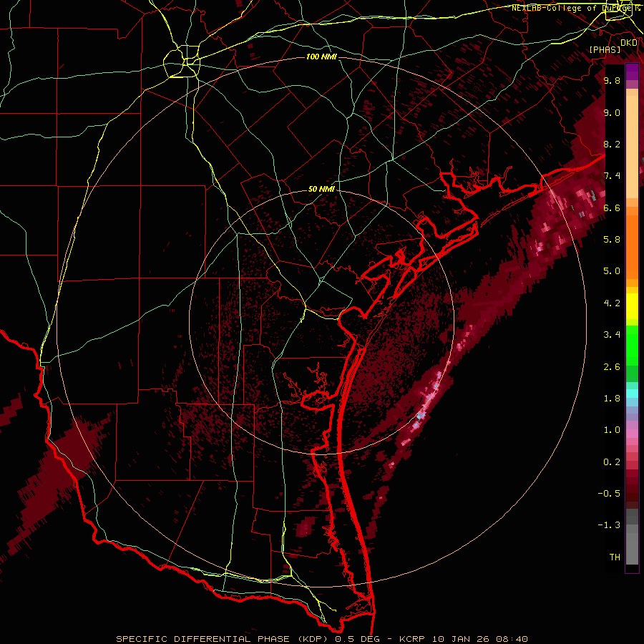Select the DKD product label
The width and height of the screenshot is (644, 644).
pos(629,42)
